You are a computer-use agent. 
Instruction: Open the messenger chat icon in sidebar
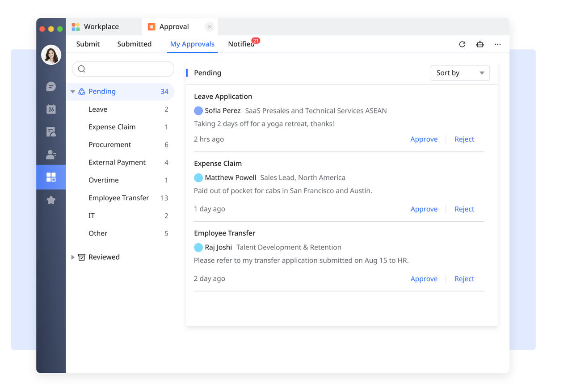tap(51, 86)
